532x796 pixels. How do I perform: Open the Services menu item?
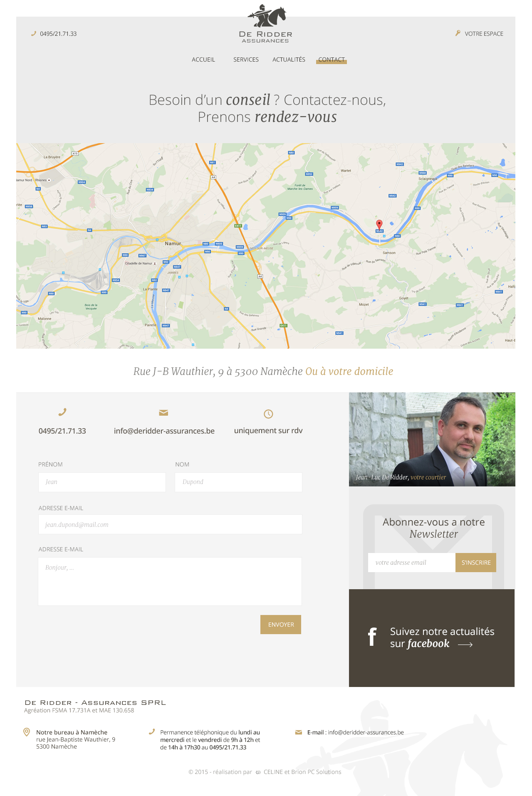pos(246,60)
